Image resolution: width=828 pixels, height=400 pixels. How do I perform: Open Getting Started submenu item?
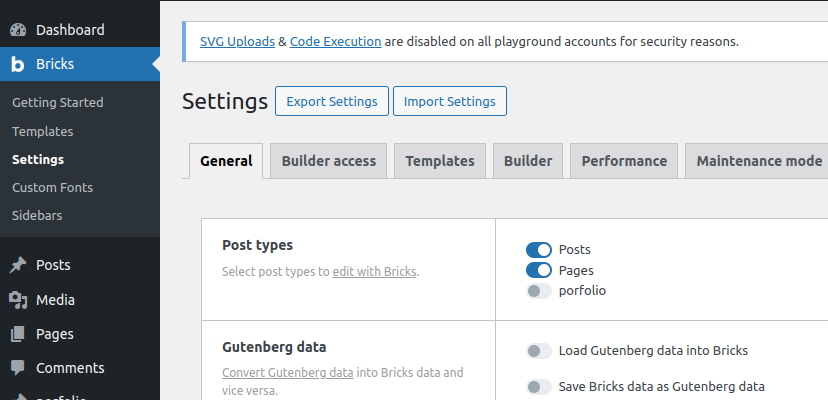point(58,103)
